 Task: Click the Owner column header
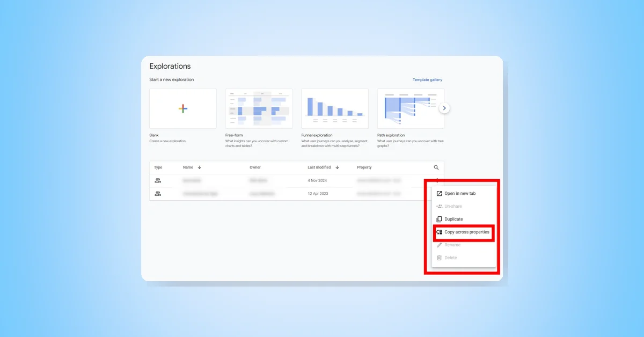click(x=255, y=167)
